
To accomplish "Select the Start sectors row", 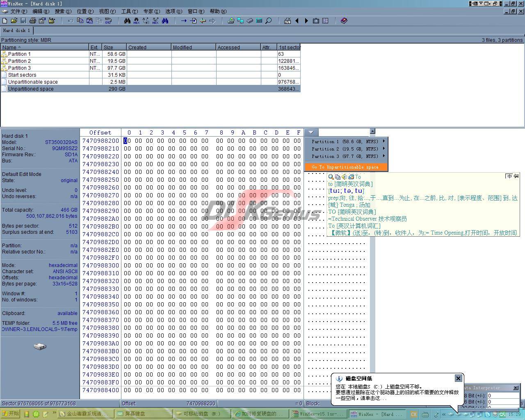I will (151, 75).
